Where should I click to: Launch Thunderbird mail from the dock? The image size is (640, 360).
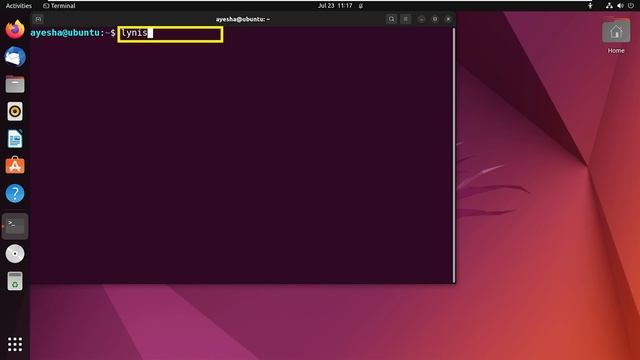pos(15,56)
